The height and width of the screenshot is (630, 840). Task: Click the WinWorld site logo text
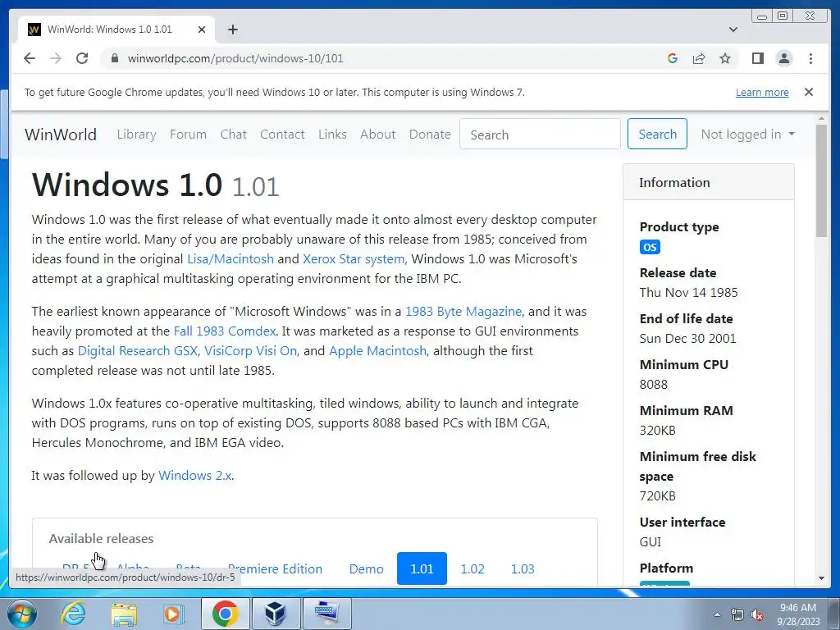[61, 135]
